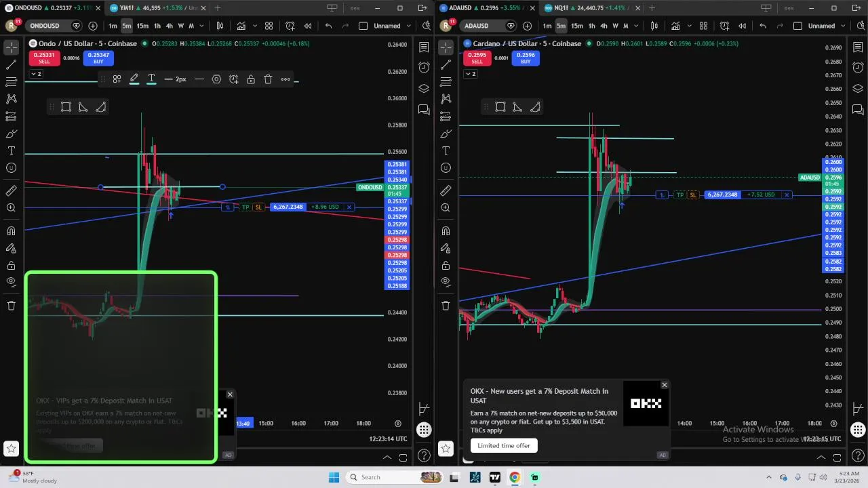The width and height of the screenshot is (868, 488).
Task: Select the 15m timeframe in ONDOUSD window
Action: pyautogui.click(x=142, y=26)
